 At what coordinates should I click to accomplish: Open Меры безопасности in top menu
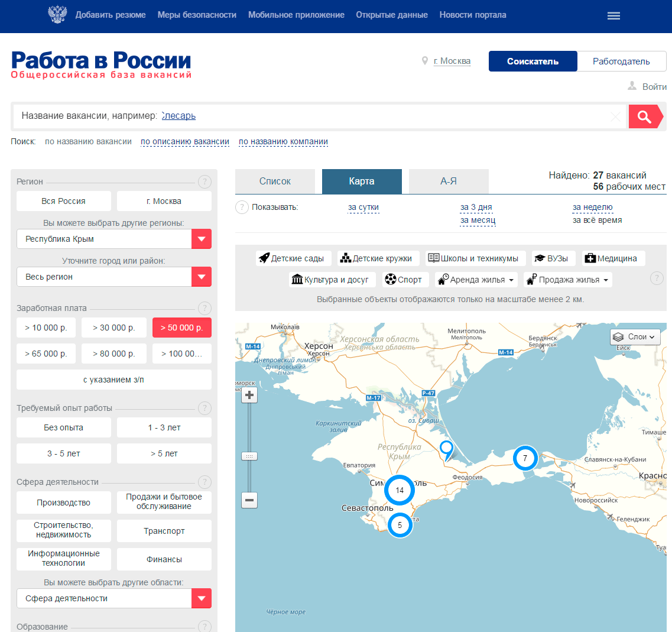[197, 15]
